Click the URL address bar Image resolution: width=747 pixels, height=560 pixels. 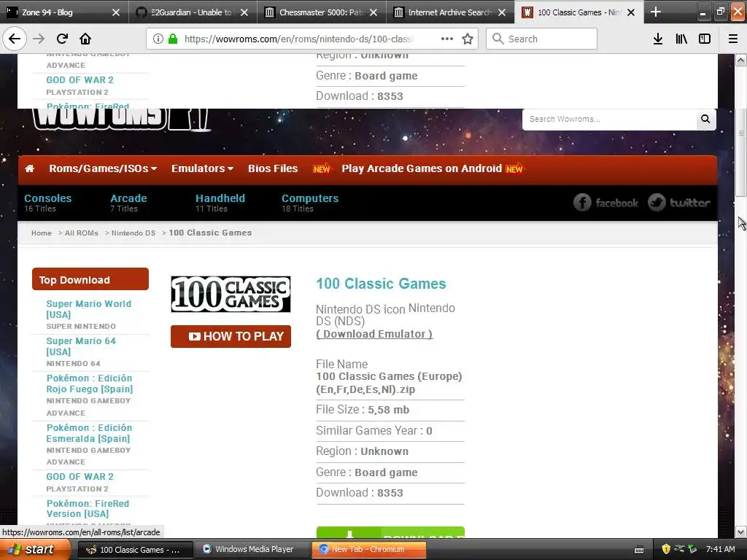[298, 39]
